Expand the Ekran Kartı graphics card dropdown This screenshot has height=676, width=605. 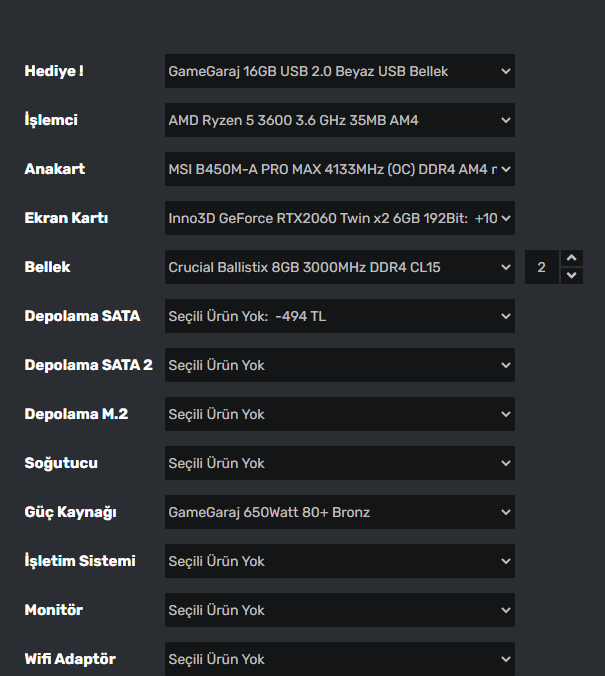339,218
